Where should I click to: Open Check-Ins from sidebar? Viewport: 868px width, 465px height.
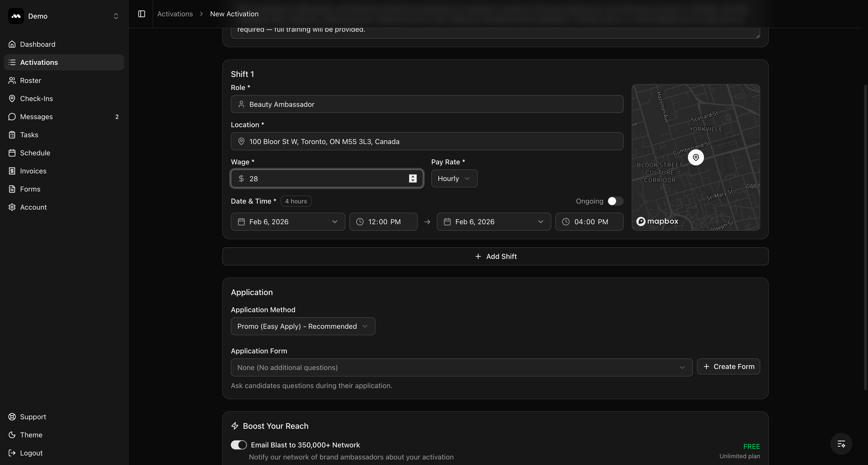click(36, 99)
